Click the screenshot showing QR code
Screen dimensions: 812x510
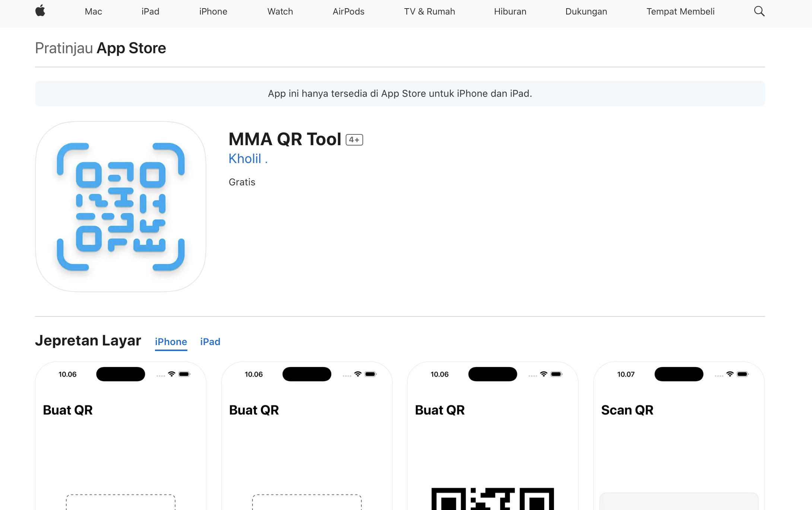click(x=492, y=436)
